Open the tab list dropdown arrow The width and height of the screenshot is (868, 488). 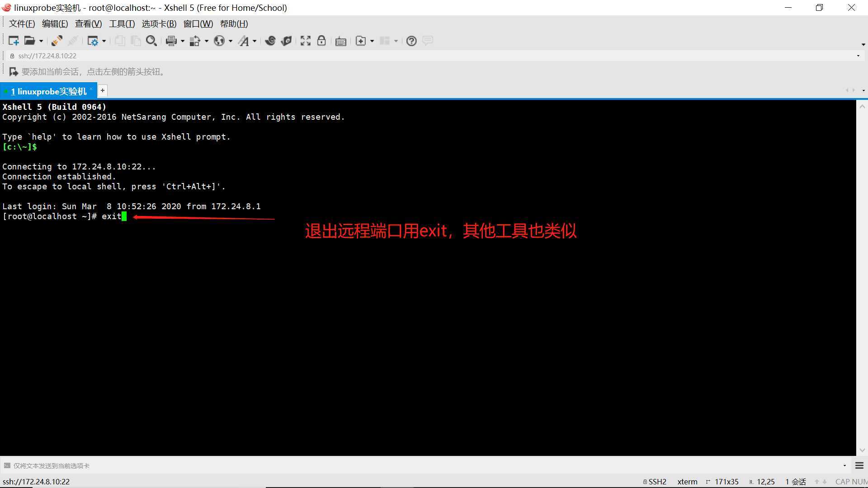pos(863,91)
